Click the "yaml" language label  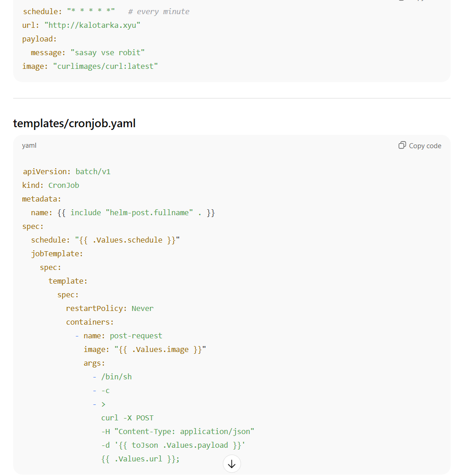[29, 145]
